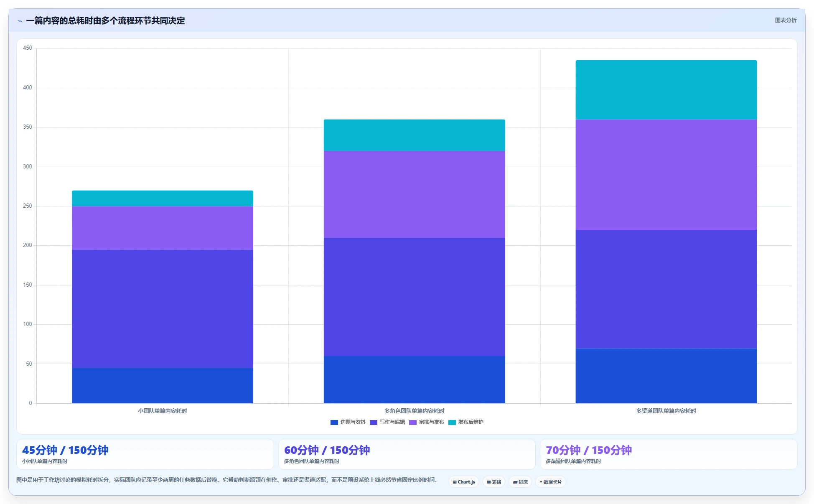Click the 多渠道团队 bar's 写作与编辑 indigo segment
This screenshot has width=814, height=504.
pyautogui.click(x=666, y=289)
